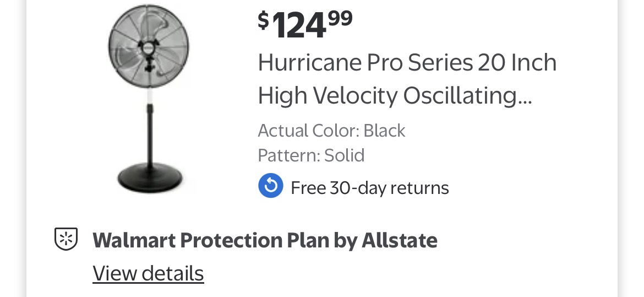Open View details for the protection plan

(x=148, y=273)
